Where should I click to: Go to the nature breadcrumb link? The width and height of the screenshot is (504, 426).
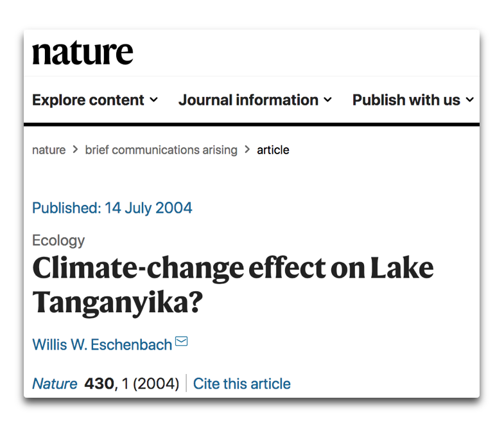coord(49,150)
